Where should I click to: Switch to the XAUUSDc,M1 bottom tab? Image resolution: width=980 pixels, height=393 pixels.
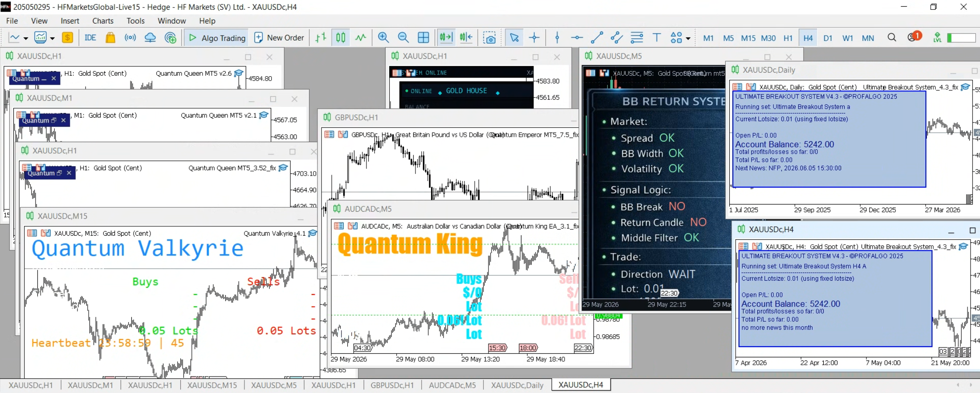90,385
